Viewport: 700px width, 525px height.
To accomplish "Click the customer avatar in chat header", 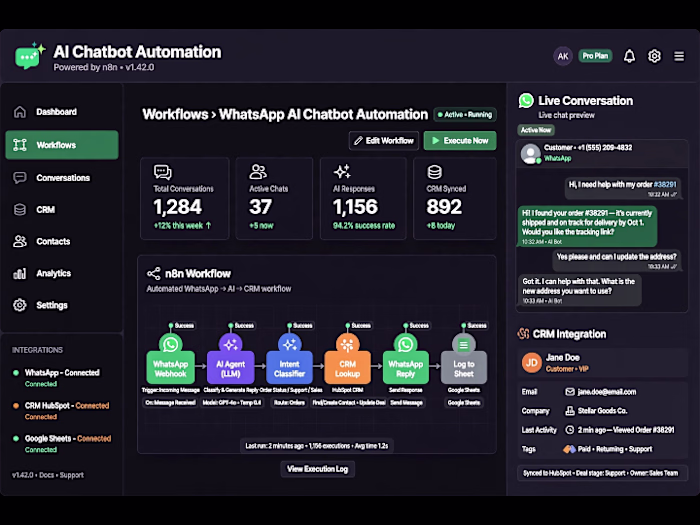I will (x=531, y=154).
